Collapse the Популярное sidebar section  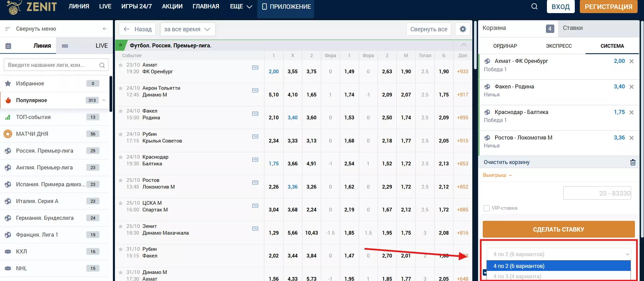(104, 100)
